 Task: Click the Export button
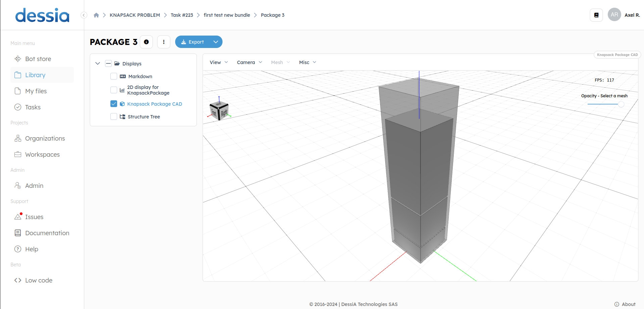193,42
